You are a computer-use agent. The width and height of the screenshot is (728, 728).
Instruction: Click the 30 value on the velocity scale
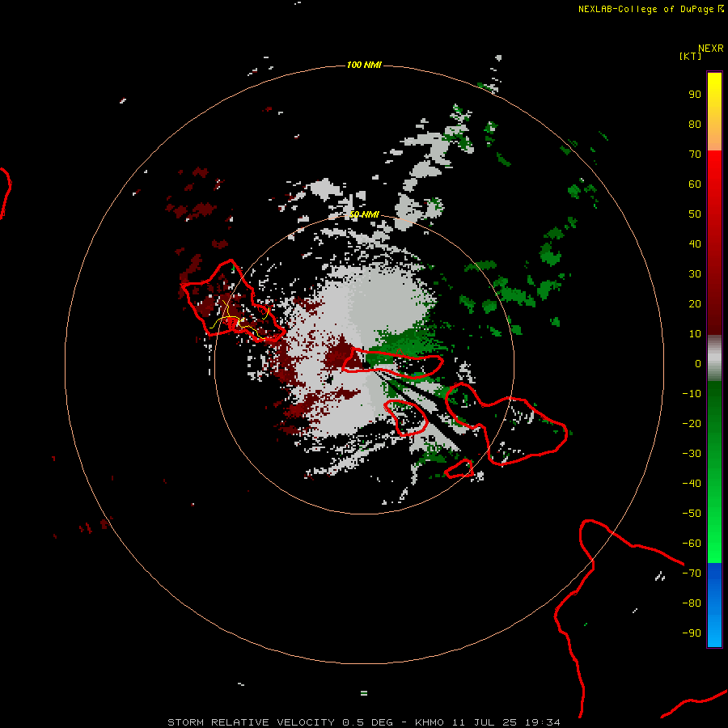(695, 274)
